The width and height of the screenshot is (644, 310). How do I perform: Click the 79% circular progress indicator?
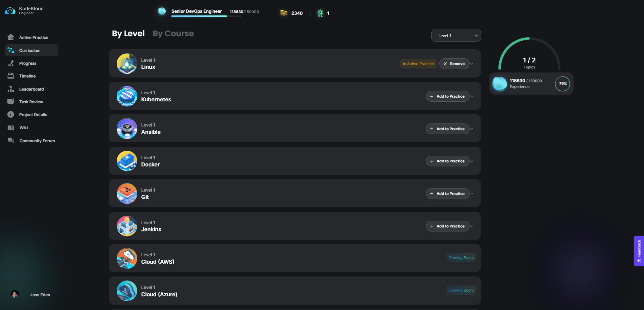point(562,84)
